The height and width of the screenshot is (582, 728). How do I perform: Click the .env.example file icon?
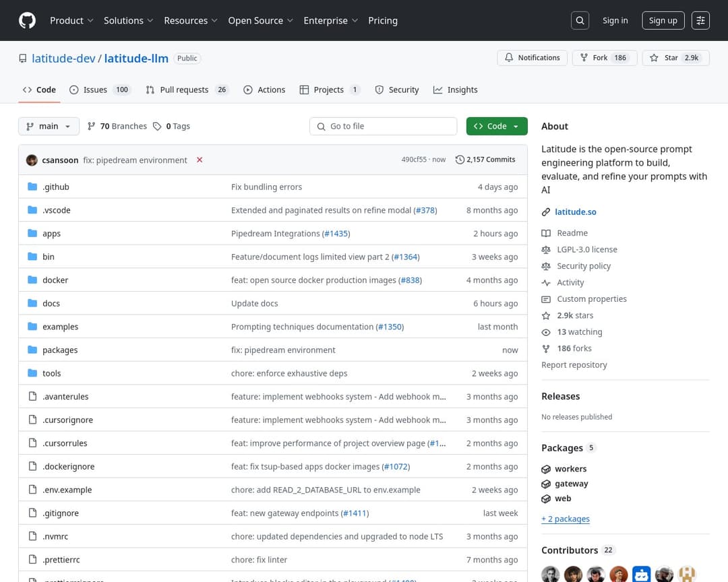coord(32,489)
